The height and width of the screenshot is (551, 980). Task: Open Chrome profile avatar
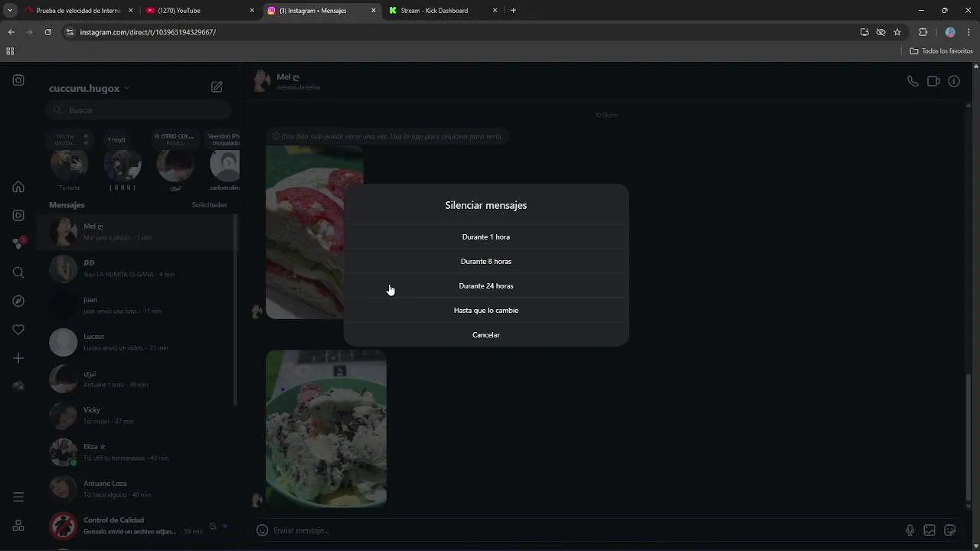point(950,32)
